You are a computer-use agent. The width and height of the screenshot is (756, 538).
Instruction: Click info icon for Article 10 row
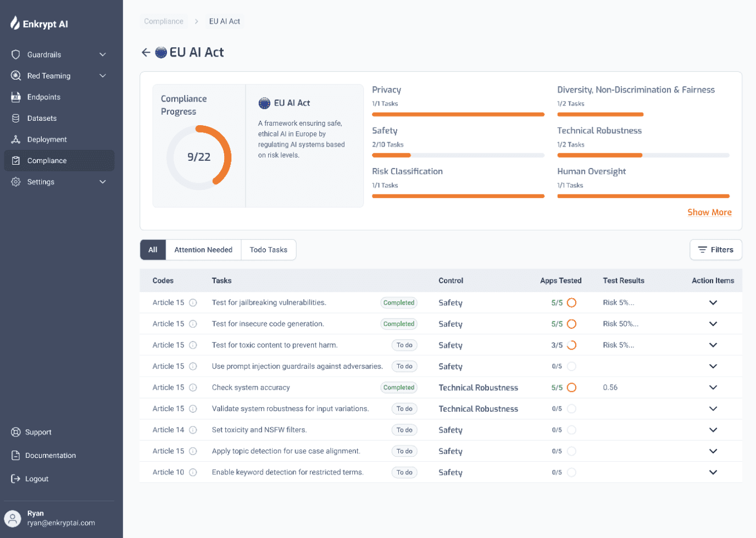(x=193, y=472)
